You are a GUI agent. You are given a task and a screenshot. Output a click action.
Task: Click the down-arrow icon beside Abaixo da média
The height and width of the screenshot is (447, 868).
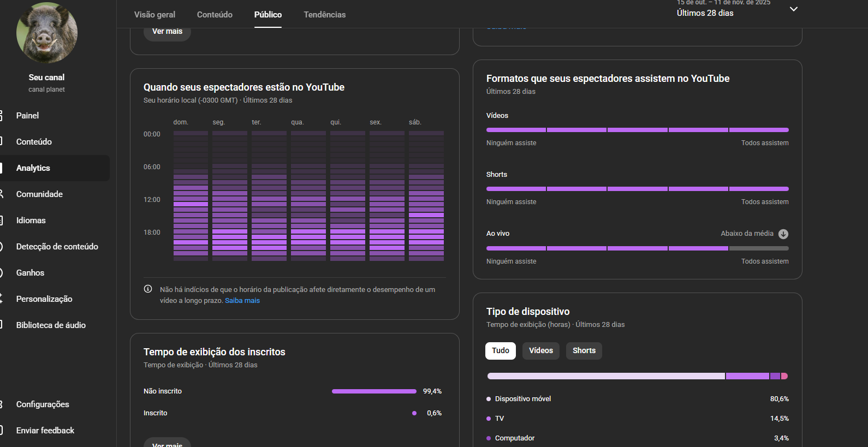783,234
